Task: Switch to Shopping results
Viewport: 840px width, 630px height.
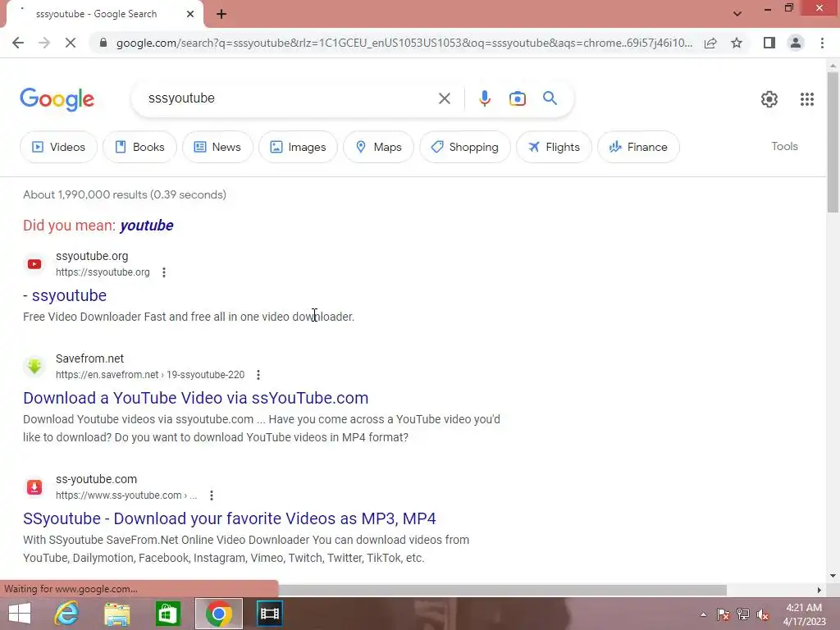Action: point(465,147)
